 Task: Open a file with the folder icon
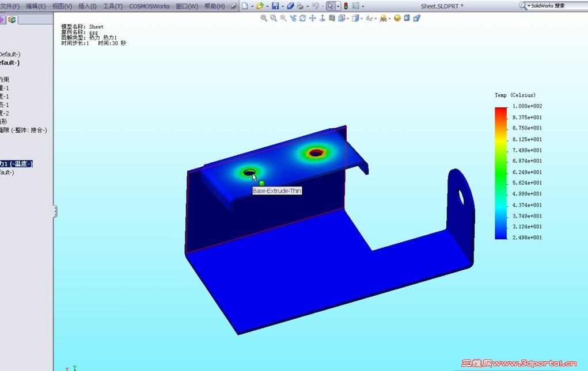coord(260,6)
